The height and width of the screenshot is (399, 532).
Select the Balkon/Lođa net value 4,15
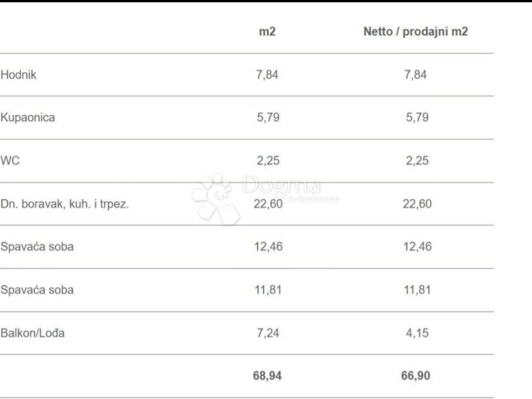(x=417, y=332)
